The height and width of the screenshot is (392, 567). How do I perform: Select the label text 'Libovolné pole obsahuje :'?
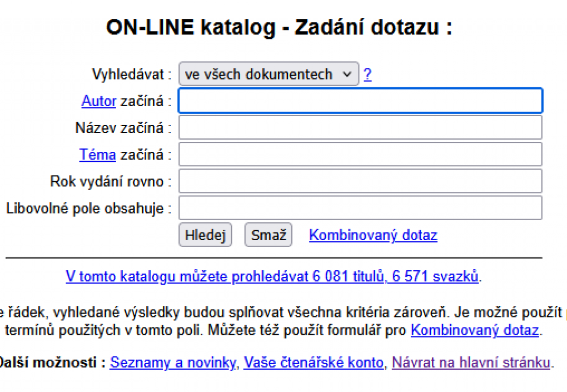point(89,209)
